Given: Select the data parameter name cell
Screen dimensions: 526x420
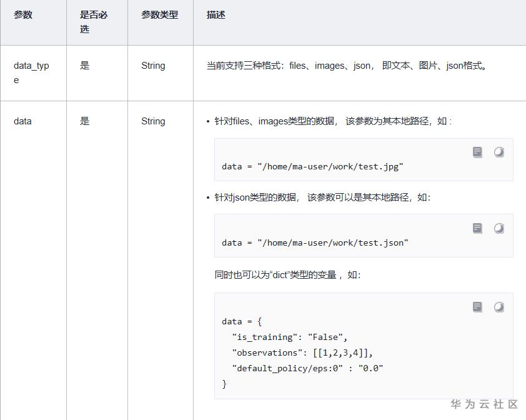Looking at the screenshot, I should click(x=22, y=121).
